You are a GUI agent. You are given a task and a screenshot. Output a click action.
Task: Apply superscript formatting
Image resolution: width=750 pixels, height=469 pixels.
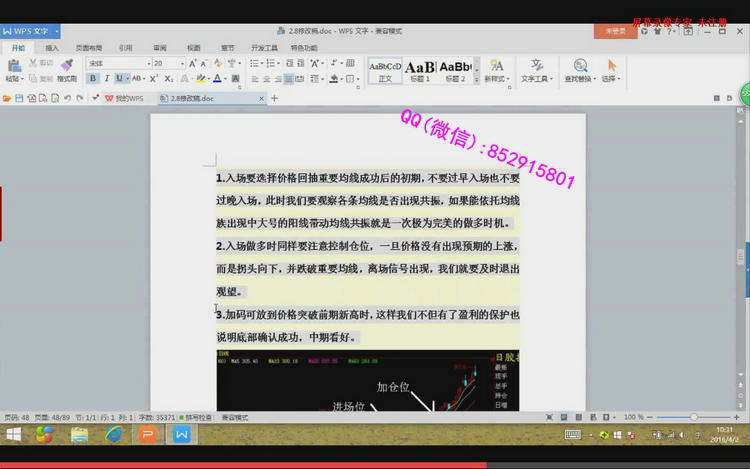coord(155,78)
